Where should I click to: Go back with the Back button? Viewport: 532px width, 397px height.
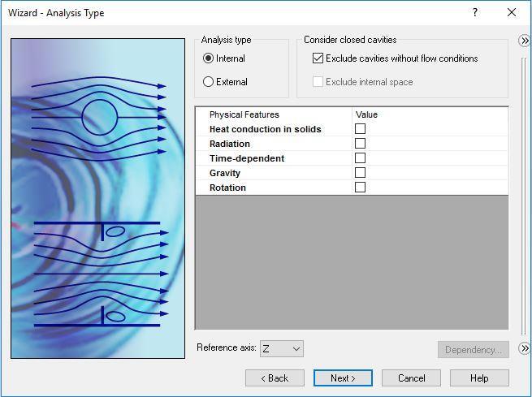click(275, 378)
